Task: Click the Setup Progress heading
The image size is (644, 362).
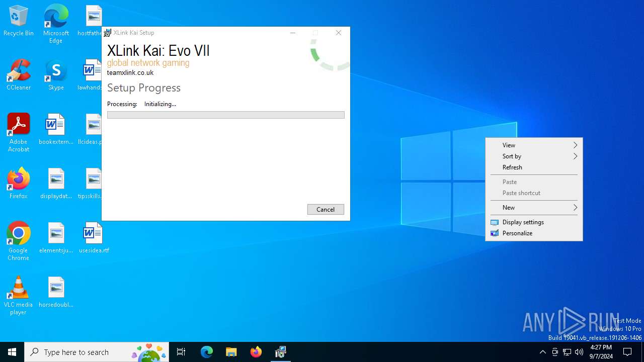Action: 144,88
